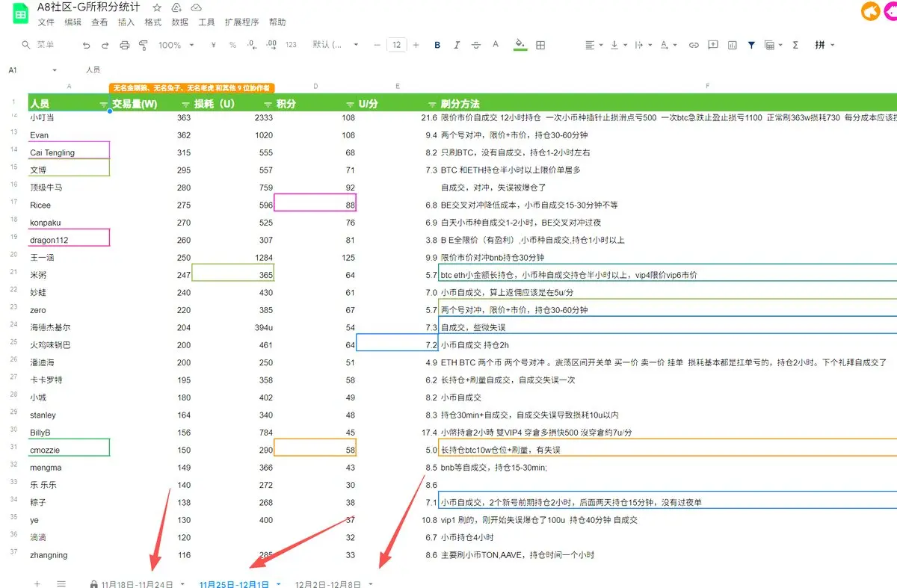Open the 插入 menu

click(126, 22)
